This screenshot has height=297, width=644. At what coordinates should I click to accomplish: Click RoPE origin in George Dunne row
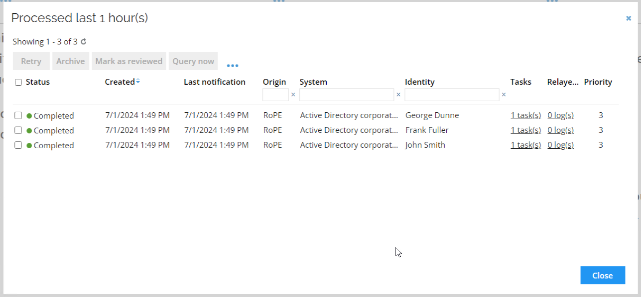(x=272, y=115)
